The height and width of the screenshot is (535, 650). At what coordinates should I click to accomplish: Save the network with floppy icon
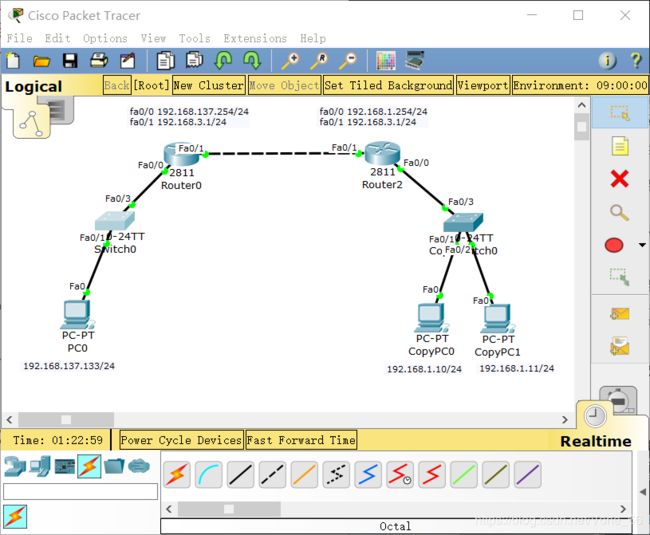70,61
